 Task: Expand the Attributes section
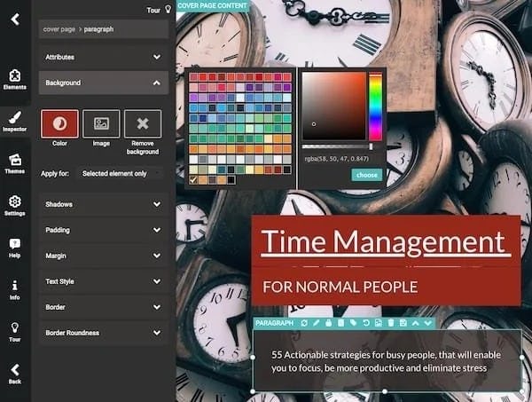click(103, 57)
